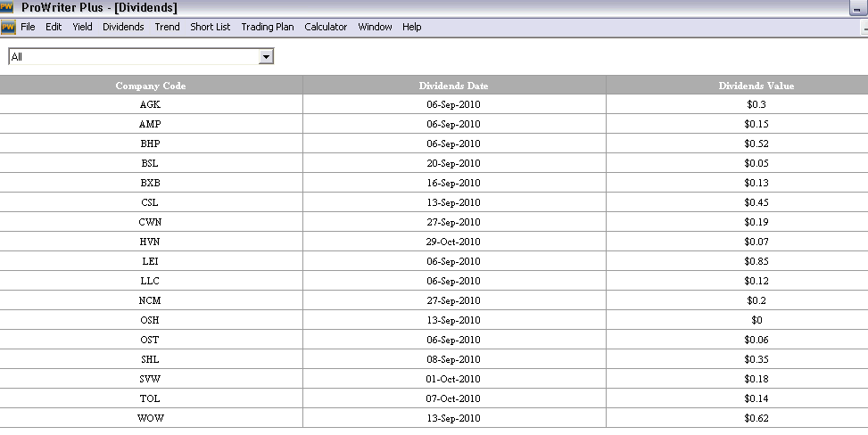Click the $0.15 dividends value
This screenshot has width=868, height=435.
(756, 124)
